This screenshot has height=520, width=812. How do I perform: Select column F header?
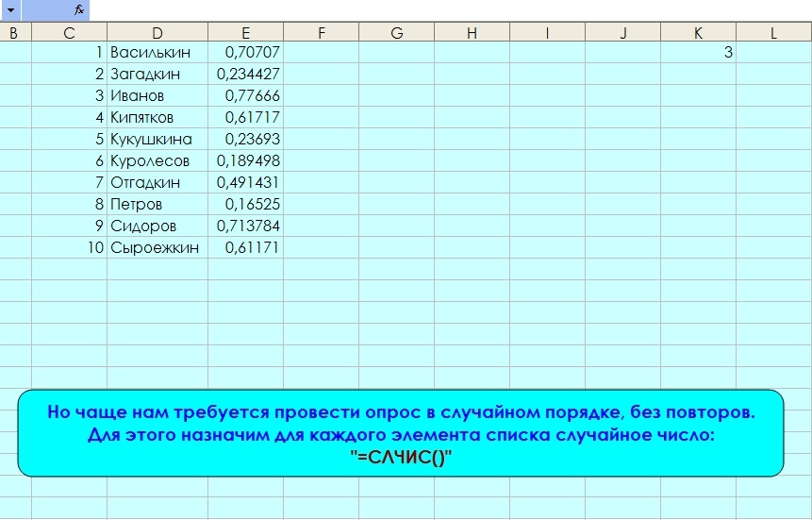(321, 33)
